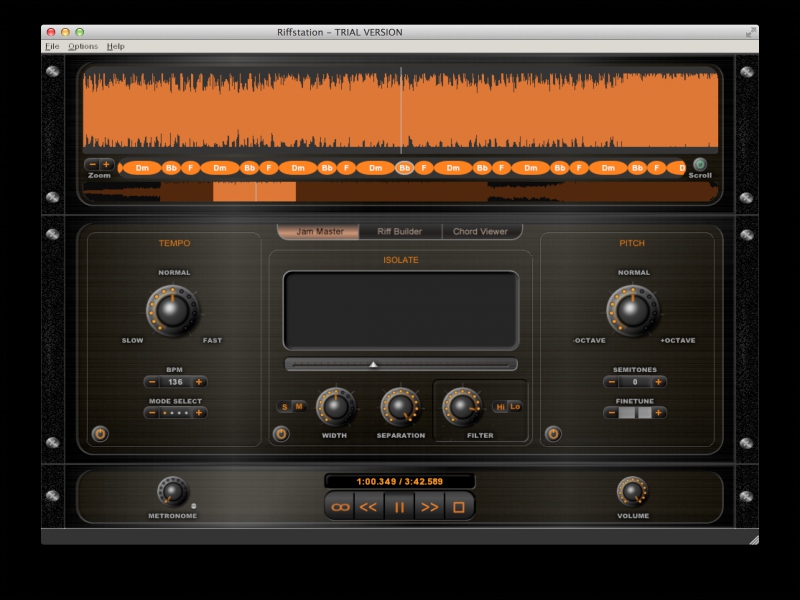The width and height of the screenshot is (800, 600).
Task: Switch to the Riff Builder tab
Action: [399, 231]
